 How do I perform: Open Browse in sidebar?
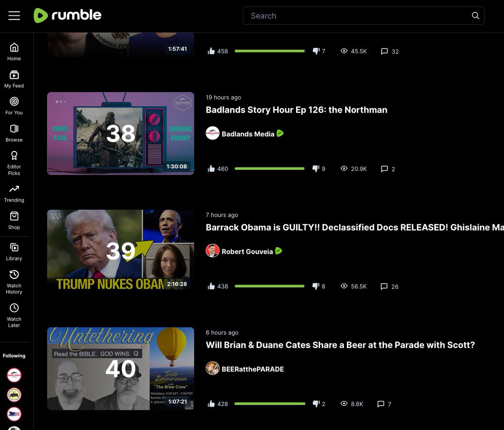(x=14, y=133)
